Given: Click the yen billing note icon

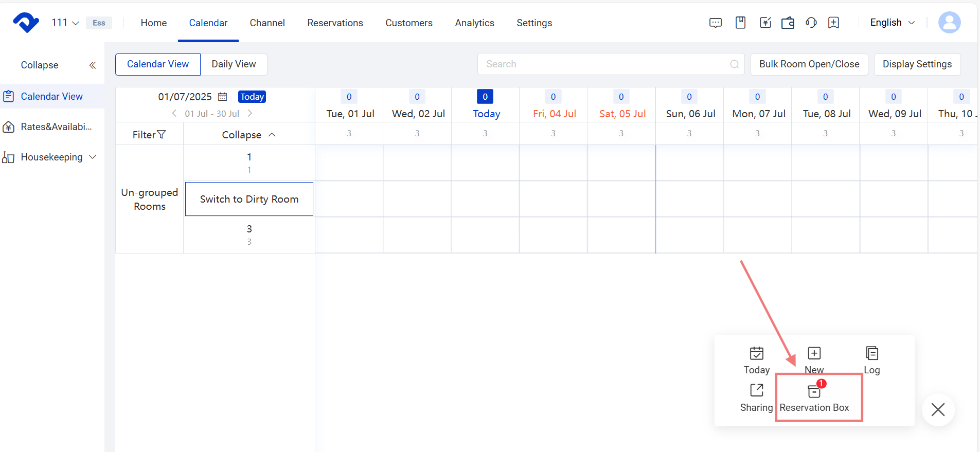Looking at the screenshot, I should (765, 23).
